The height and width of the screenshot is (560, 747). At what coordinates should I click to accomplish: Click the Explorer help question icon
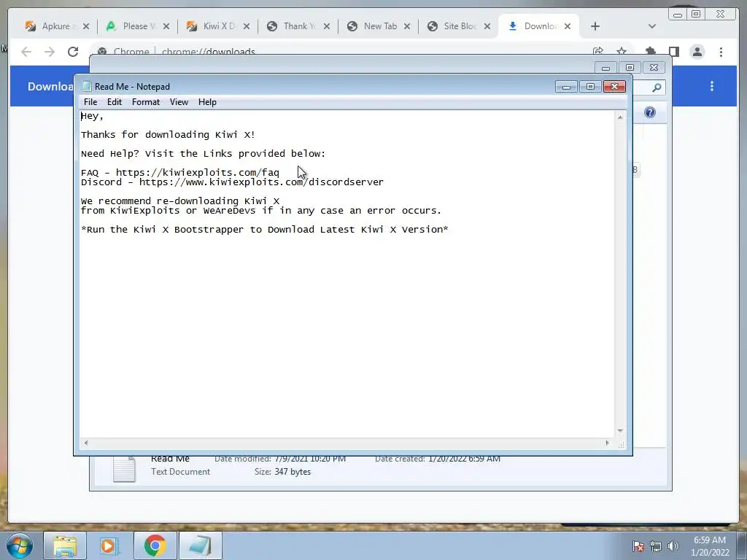(650, 112)
